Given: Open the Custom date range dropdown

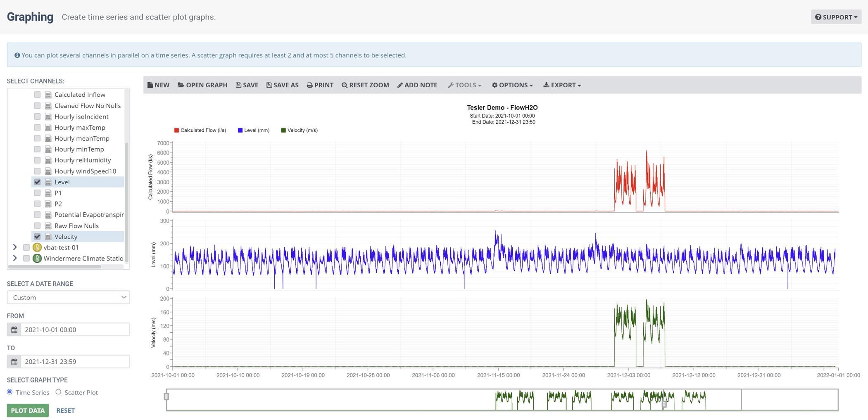Looking at the screenshot, I should (68, 297).
